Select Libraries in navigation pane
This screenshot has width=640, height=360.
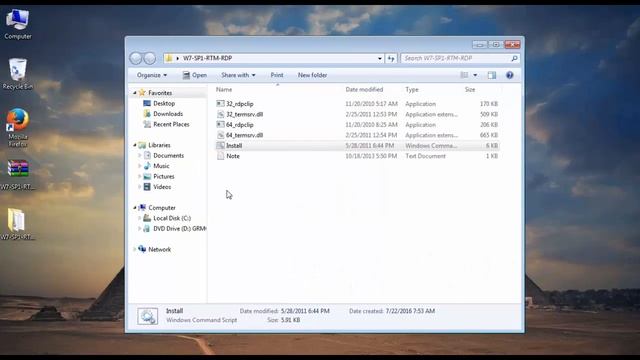[159, 145]
